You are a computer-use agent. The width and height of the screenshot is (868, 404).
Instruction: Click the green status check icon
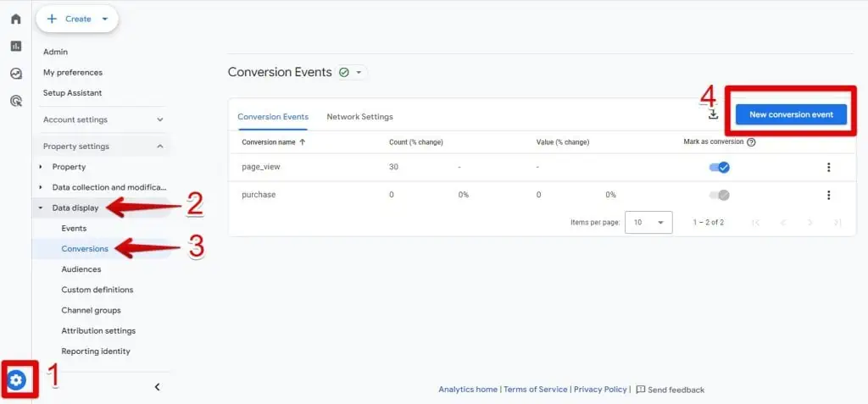[344, 73]
